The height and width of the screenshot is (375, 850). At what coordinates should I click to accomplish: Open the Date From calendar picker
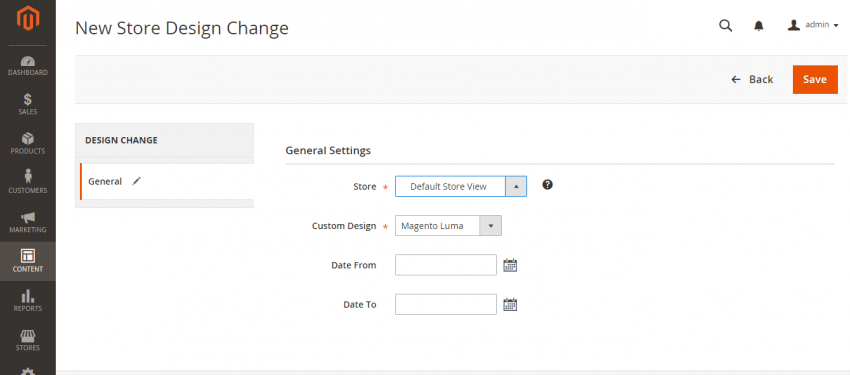click(x=510, y=265)
